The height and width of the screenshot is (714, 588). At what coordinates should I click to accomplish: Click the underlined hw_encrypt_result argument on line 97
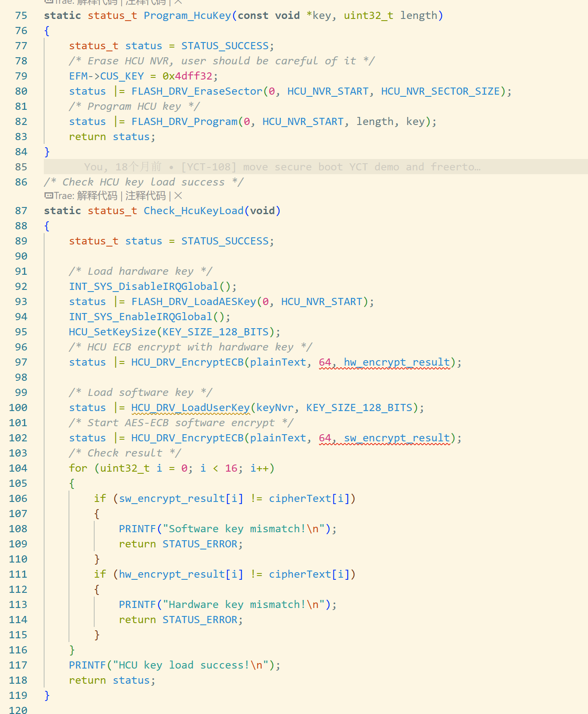(396, 362)
